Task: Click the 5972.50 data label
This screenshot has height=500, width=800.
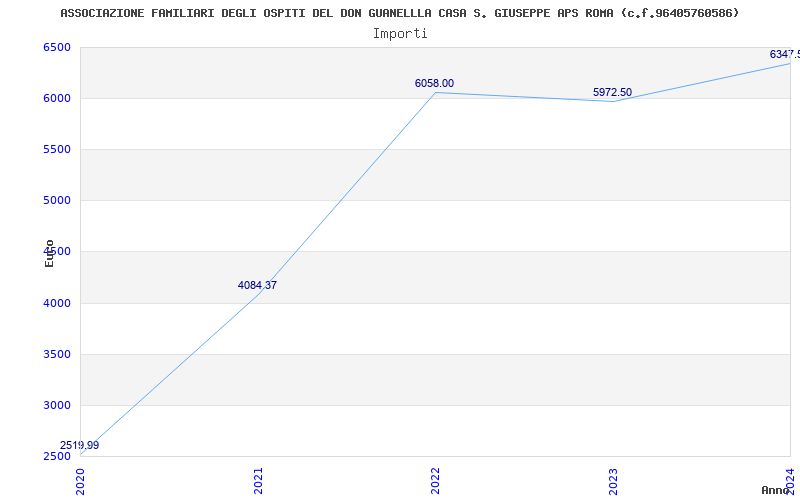Action: [x=612, y=92]
